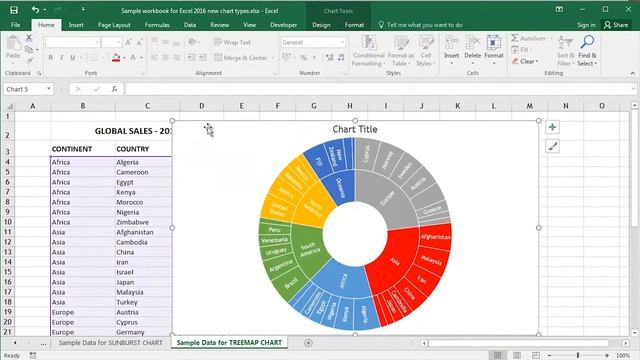Viewport: 640px width, 360px height.
Task: Toggle Italic formatting
Action: click(x=62, y=58)
